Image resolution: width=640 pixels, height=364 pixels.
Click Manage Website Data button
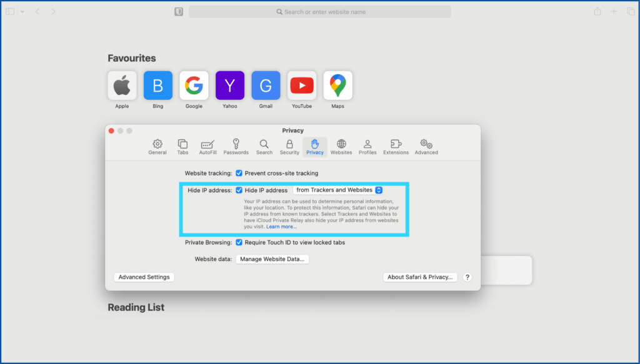(272, 259)
